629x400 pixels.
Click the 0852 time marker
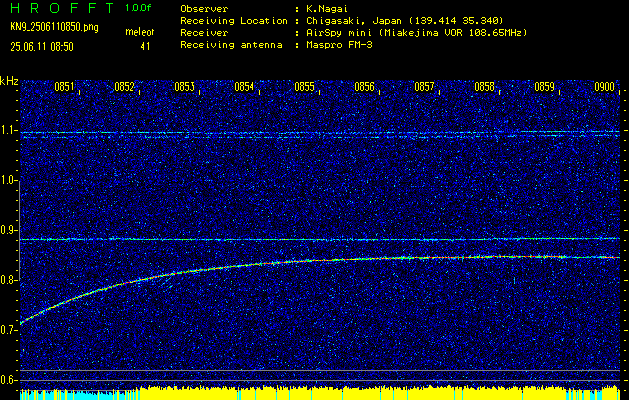coord(124,87)
